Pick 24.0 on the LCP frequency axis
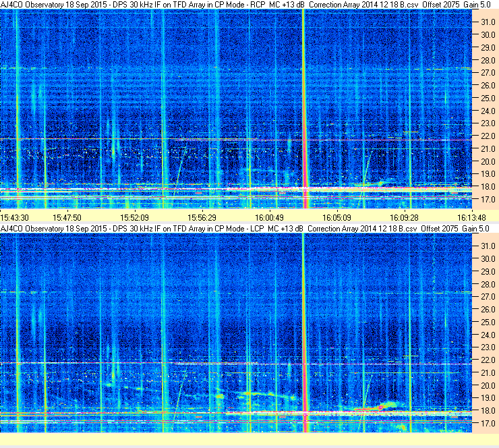The width and height of the screenshot is (499, 448). [x=488, y=335]
